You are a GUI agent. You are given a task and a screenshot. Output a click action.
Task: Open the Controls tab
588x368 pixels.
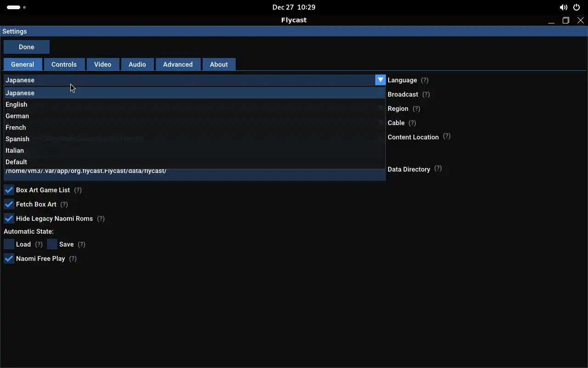tap(64, 64)
